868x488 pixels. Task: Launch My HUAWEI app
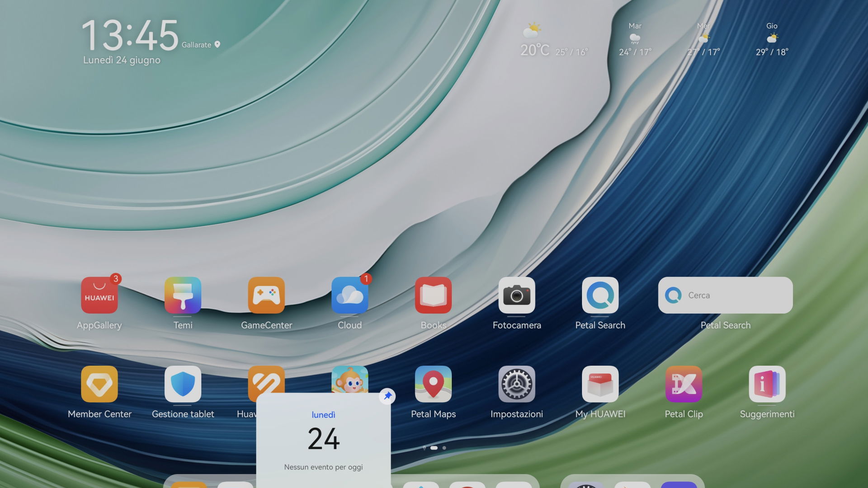[x=600, y=384]
